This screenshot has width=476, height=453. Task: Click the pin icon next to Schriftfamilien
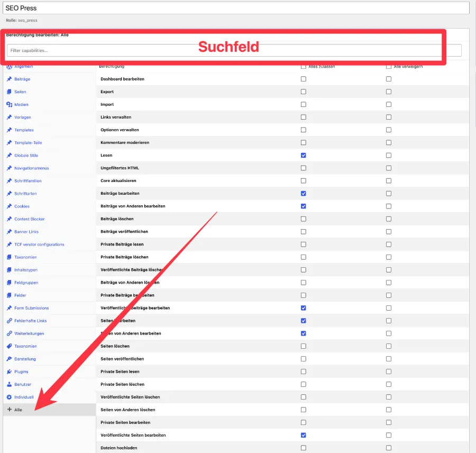(9, 181)
